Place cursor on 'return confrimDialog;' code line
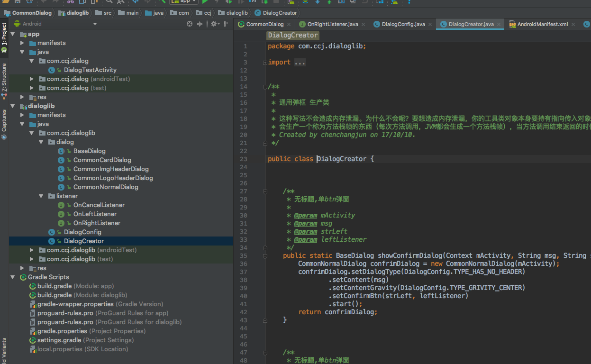This screenshot has height=364, width=591. coord(338,312)
